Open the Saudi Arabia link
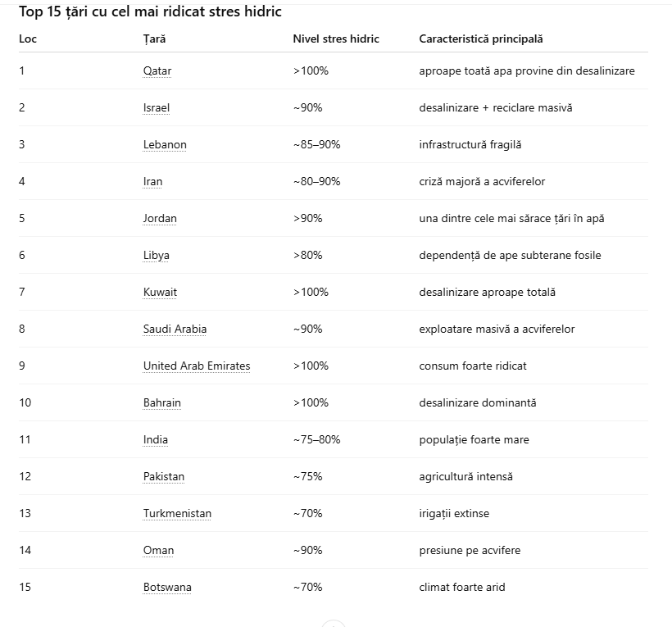672x627 pixels. pyautogui.click(x=175, y=329)
